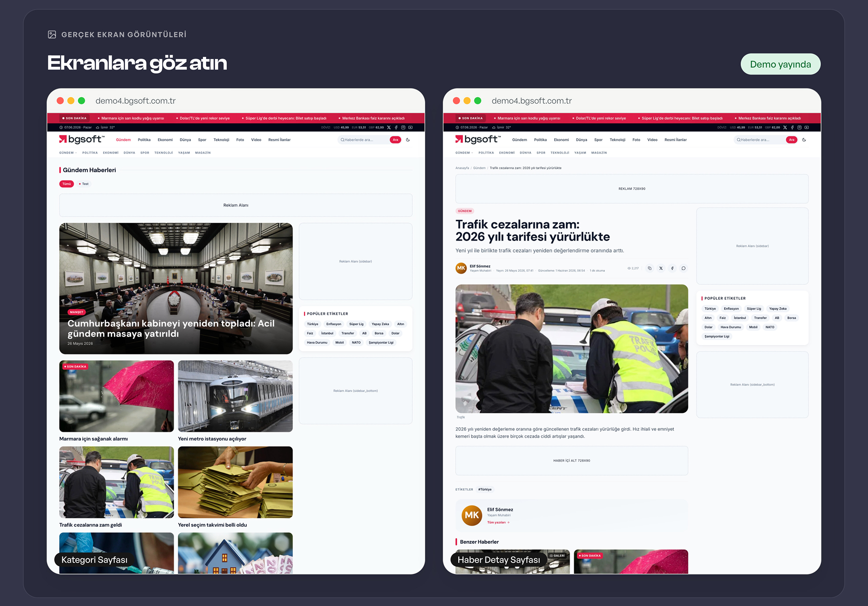Screen dimensions: 868x606
Task: Open Spor in the news detail main nav
Action: (598, 140)
